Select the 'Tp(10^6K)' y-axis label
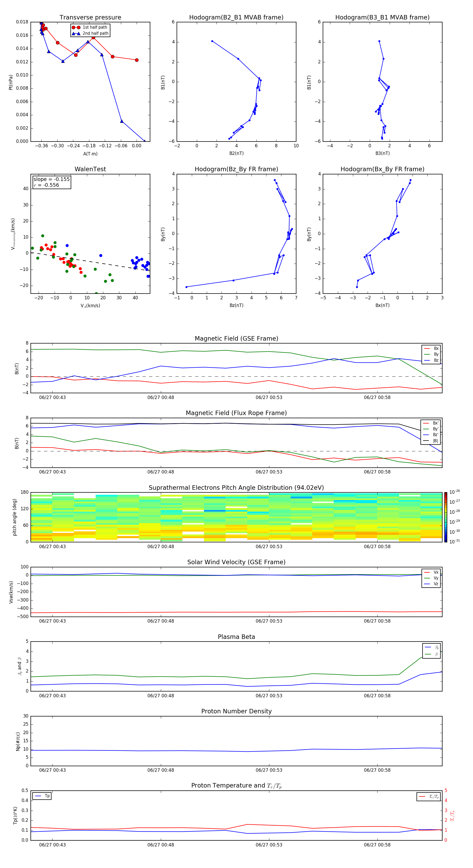Screen dimensions: 473x868 pos(16,815)
